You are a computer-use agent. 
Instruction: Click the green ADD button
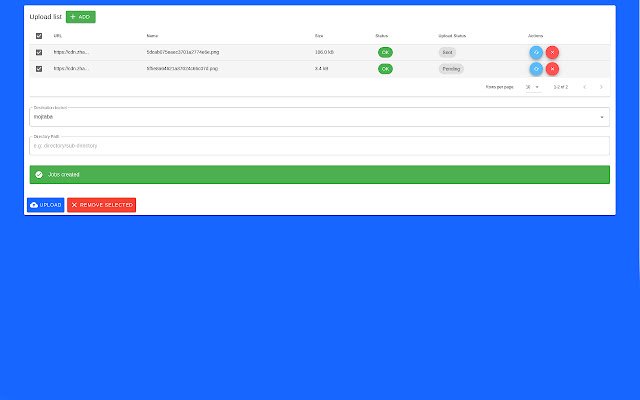point(81,17)
